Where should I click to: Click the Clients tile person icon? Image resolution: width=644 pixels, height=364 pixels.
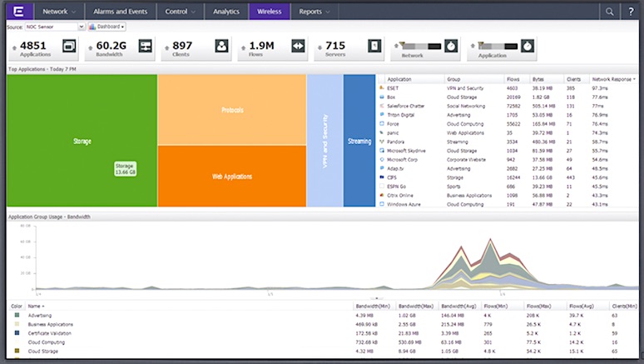222,47
